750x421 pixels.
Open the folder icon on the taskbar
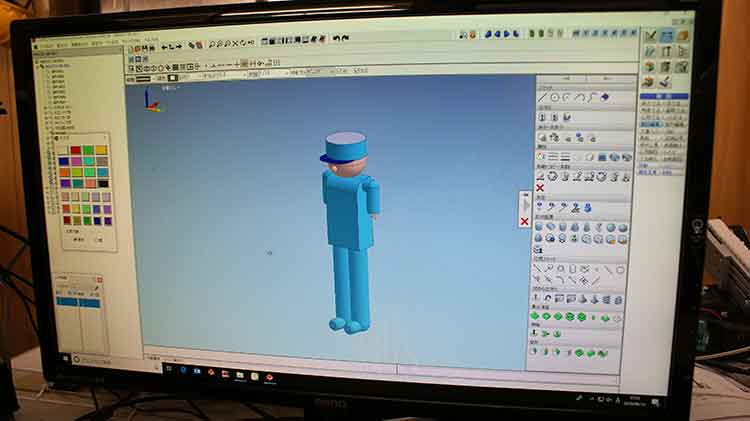[240, 376]
